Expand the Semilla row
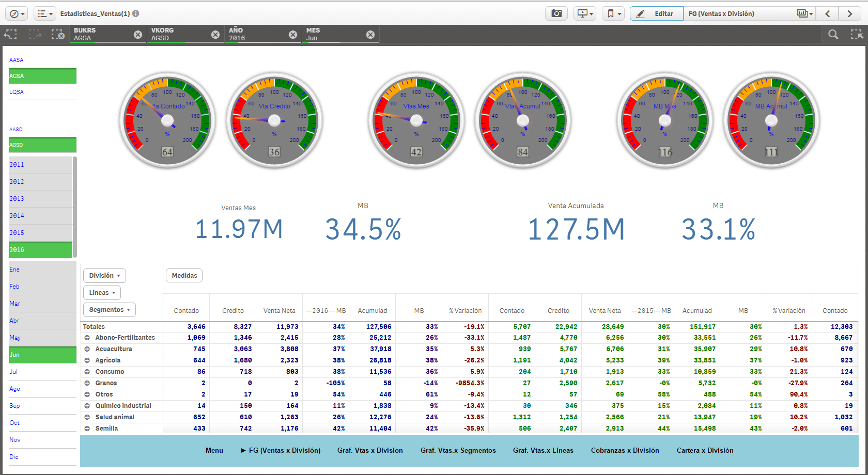This screenshot has height=475, width=868. coord(87,429)
